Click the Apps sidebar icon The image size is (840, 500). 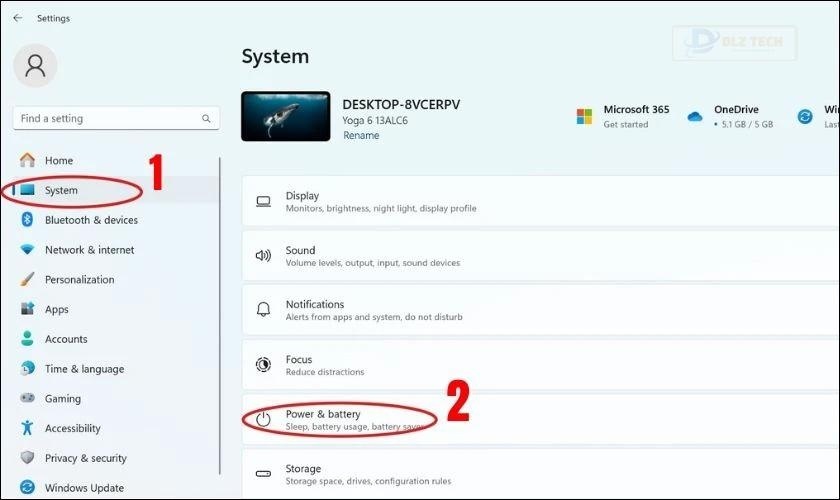point(27,310)
